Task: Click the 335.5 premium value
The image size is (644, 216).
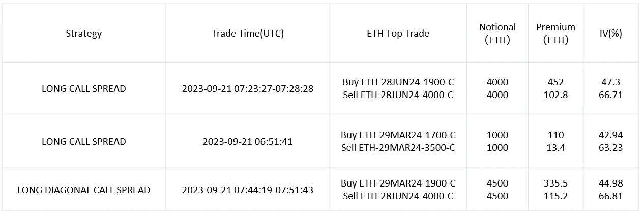Action: 555,183
